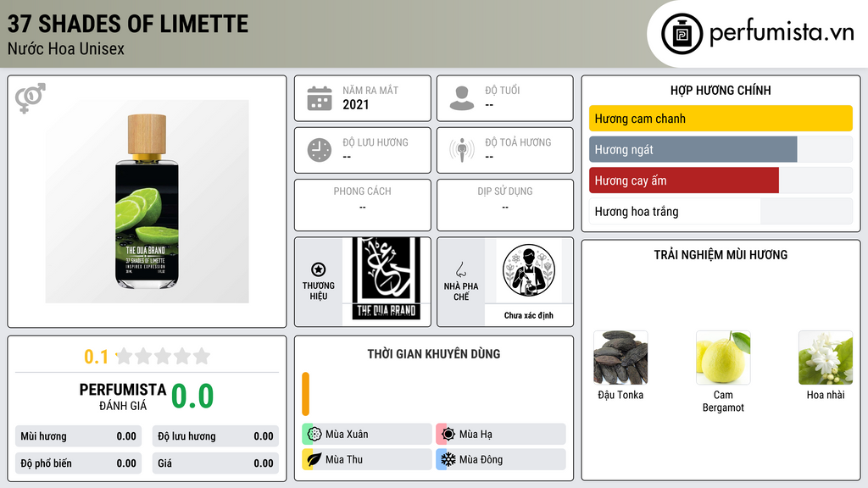Click the Hoa nhài caption text

[826, 395]
